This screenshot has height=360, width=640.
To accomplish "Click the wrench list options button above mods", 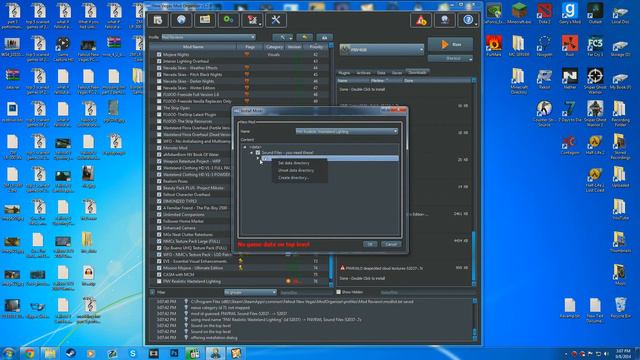I will 283,37.
